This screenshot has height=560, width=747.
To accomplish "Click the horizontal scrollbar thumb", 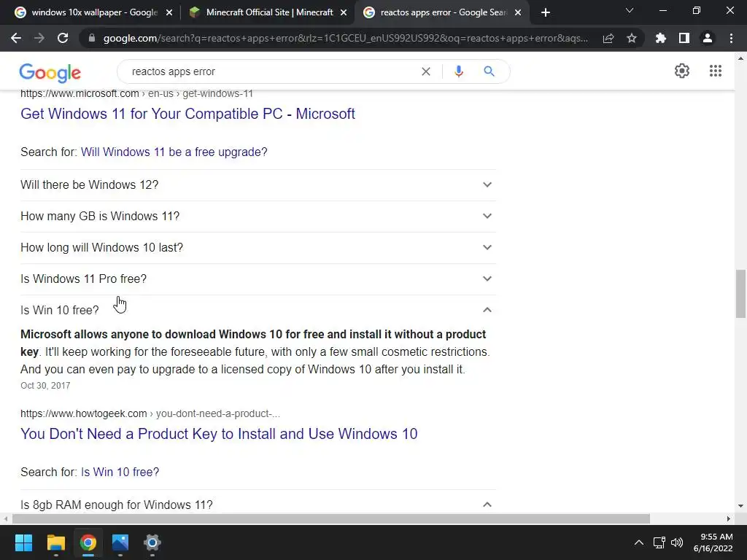I will (331, 518).
